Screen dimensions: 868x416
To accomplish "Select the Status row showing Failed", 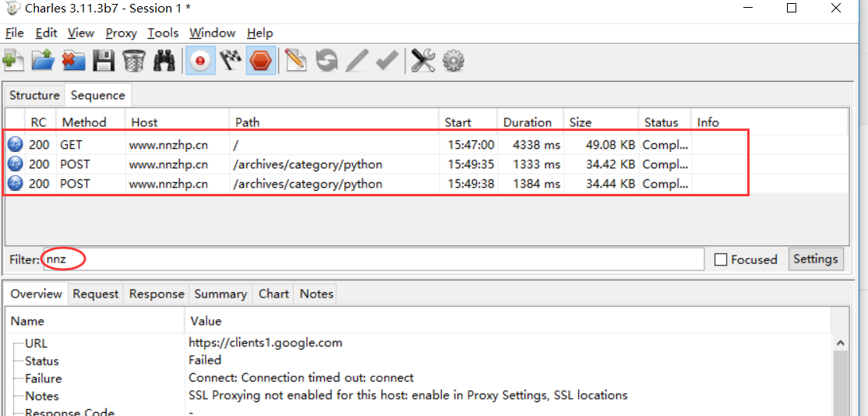I will click(418, 361).
